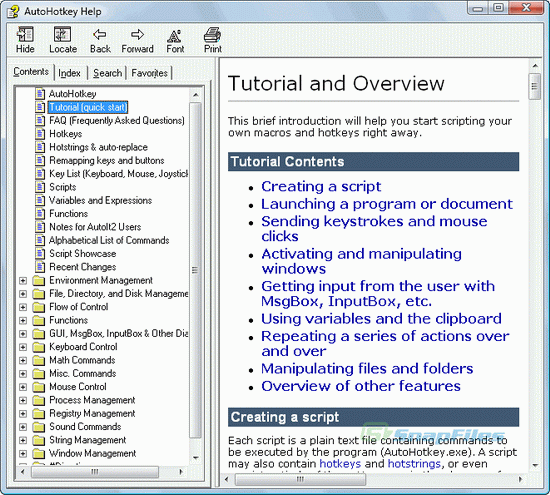Open Launching a program or document link
The width and height of the screenshot is (550, 495).
pyautogui.click(x=387, y=204)
